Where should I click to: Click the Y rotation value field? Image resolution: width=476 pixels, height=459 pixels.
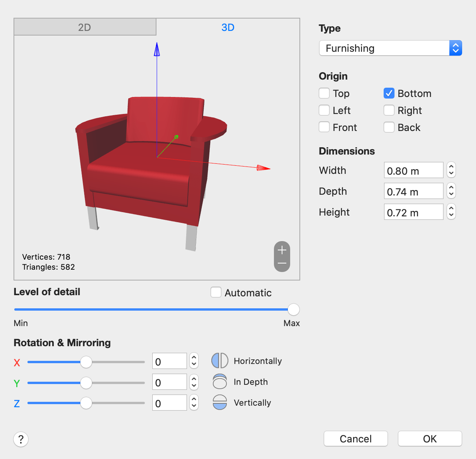coord(170,382)
